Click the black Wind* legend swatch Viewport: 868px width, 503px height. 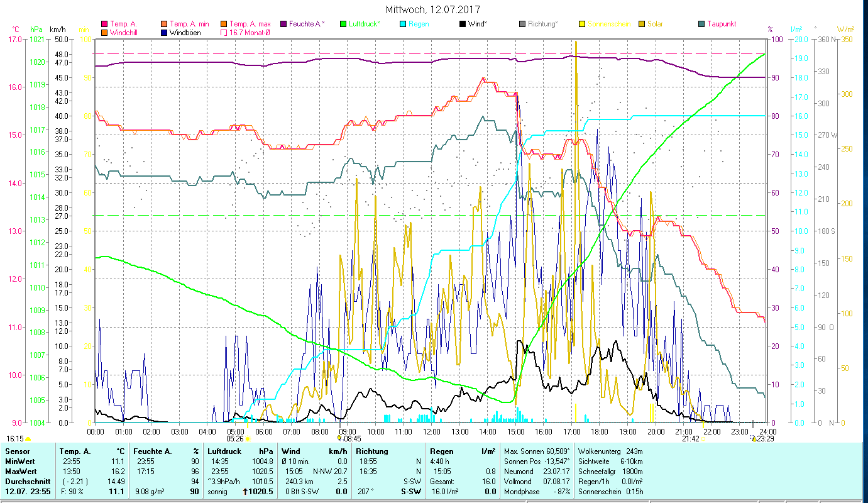[x=462, y=24]
